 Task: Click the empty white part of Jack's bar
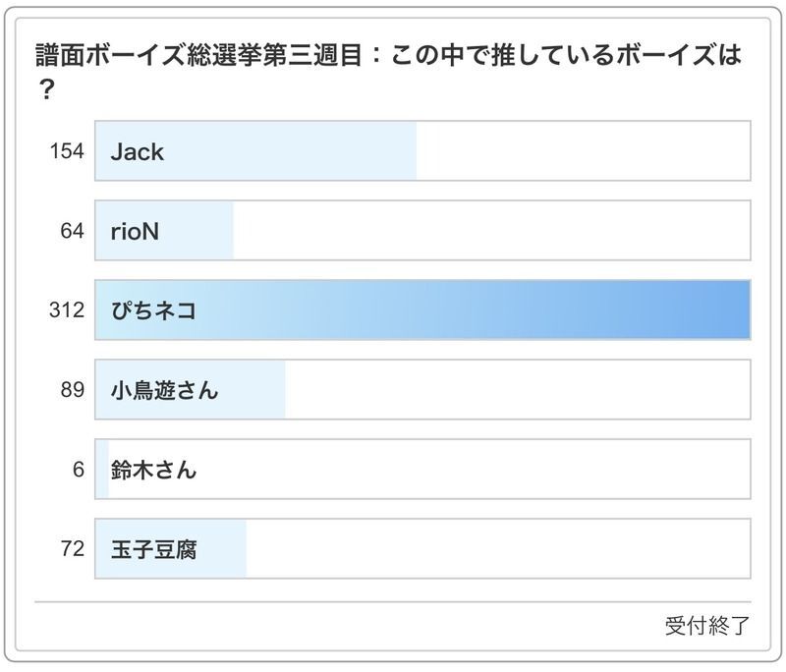click(x=585, y=151)
